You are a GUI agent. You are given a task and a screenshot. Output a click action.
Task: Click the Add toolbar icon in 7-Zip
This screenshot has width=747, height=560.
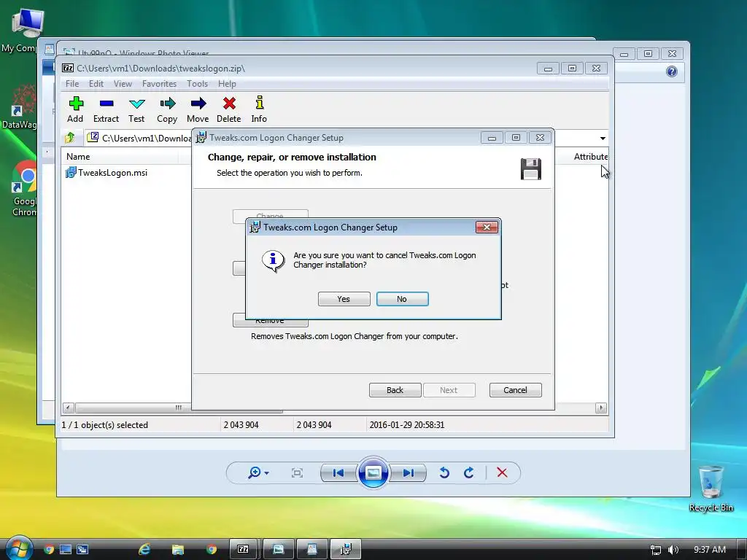tap(75, 109)
